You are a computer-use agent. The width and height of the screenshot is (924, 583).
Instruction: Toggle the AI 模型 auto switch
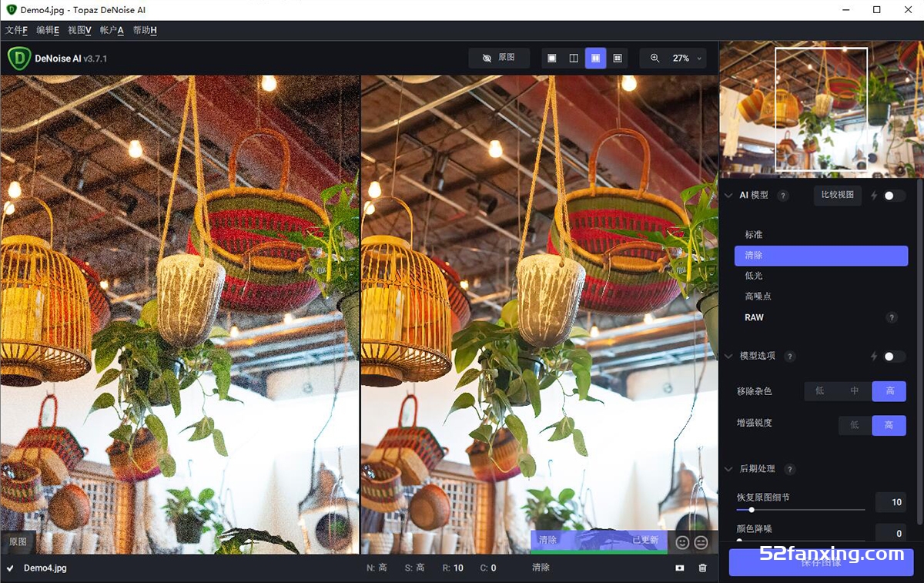894,196
